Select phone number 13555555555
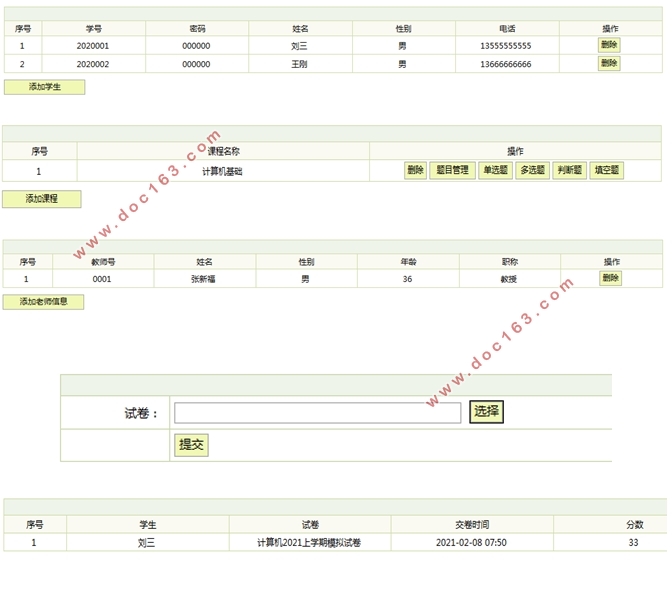This screenshot has width=672, height=609. pos(506,46)
